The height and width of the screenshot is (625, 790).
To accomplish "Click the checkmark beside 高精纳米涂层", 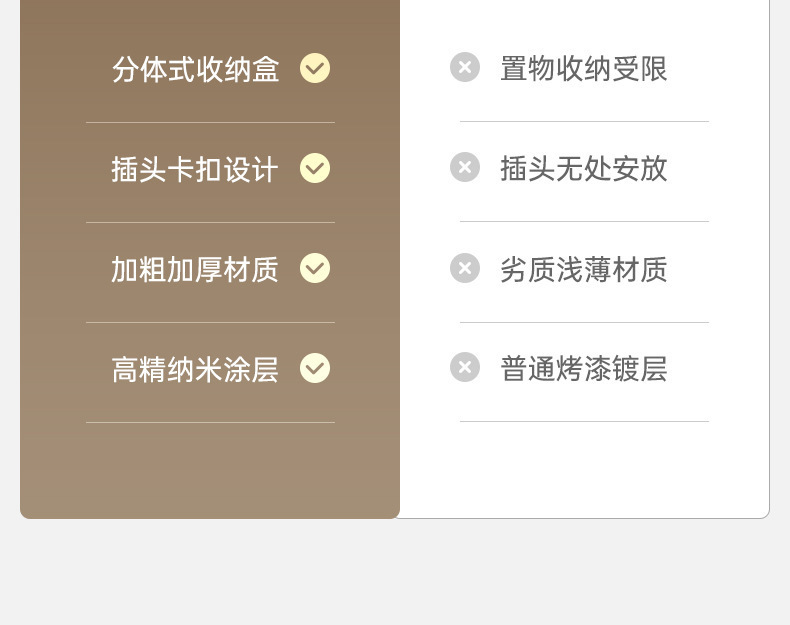I will (x=315, y=368).
